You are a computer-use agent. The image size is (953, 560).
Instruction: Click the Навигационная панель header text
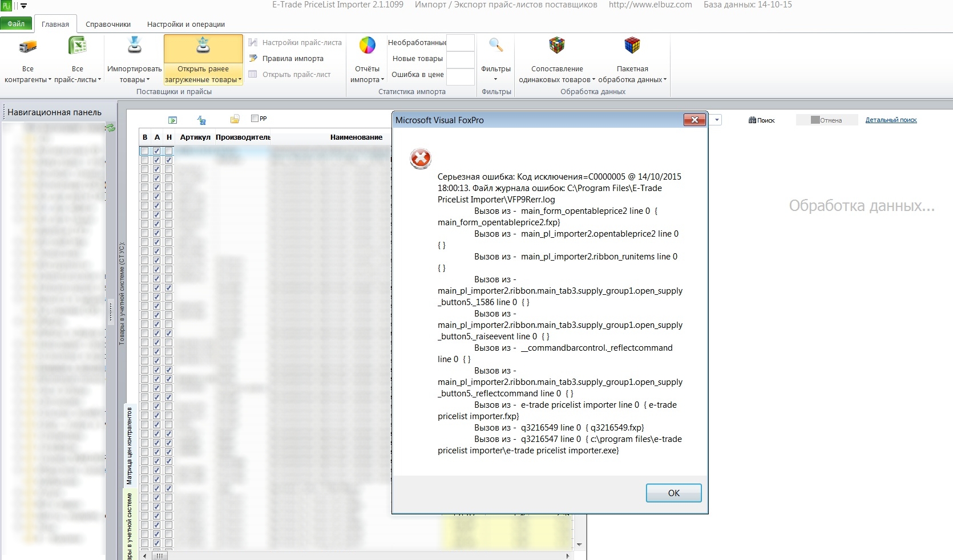(x=54, y=112)
